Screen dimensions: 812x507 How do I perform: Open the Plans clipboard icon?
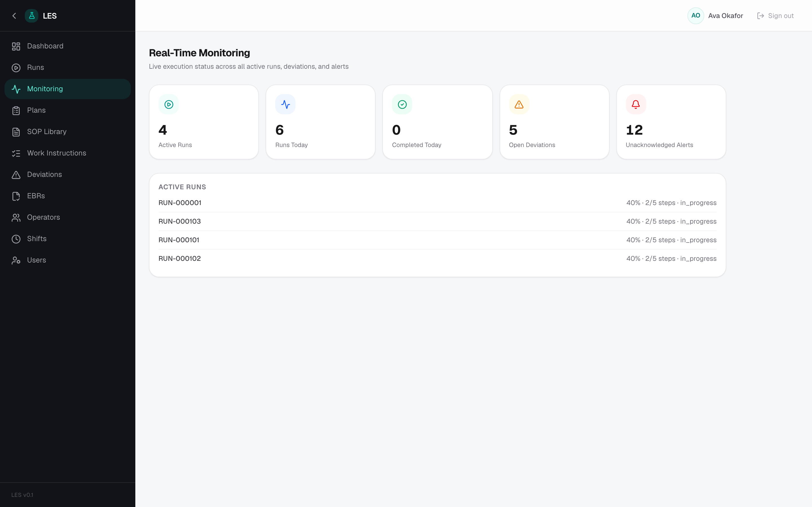[x=16, y=111]
